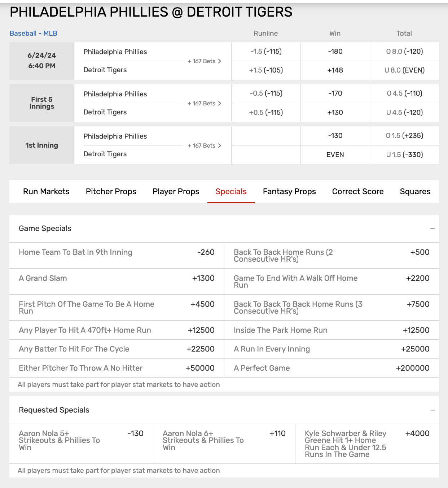The height and width of the screenshot is (488, 448).
Task: Switch to the Pitcher Props tab
Action: point(111,192)
